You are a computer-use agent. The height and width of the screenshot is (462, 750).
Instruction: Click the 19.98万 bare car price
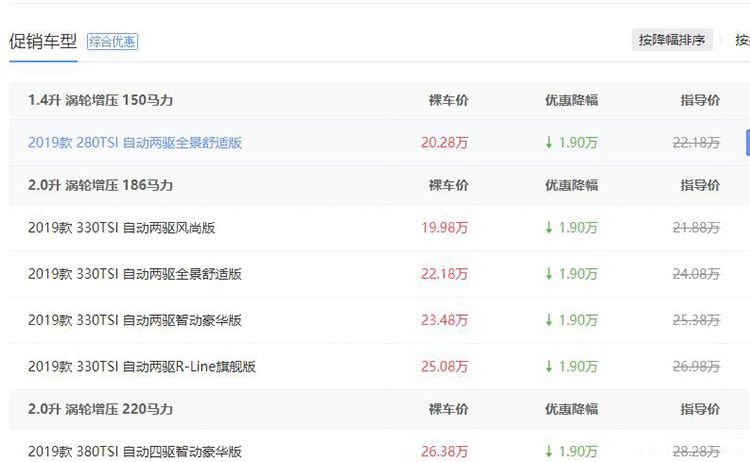(444, 228)
